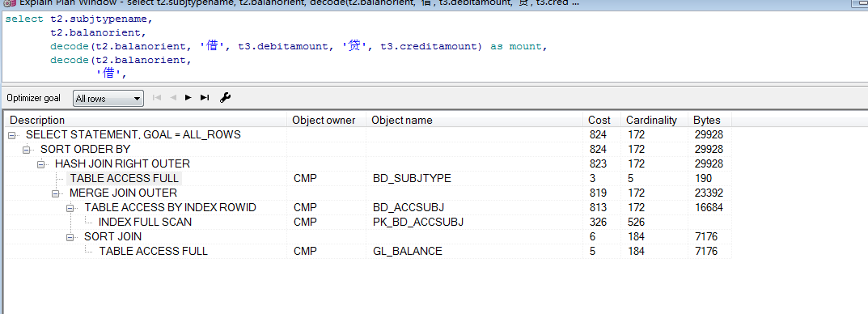Screen dimensions: 868x314
Task: Collapse MERGE JOIN OUTER node
Action: pos(55,193)
